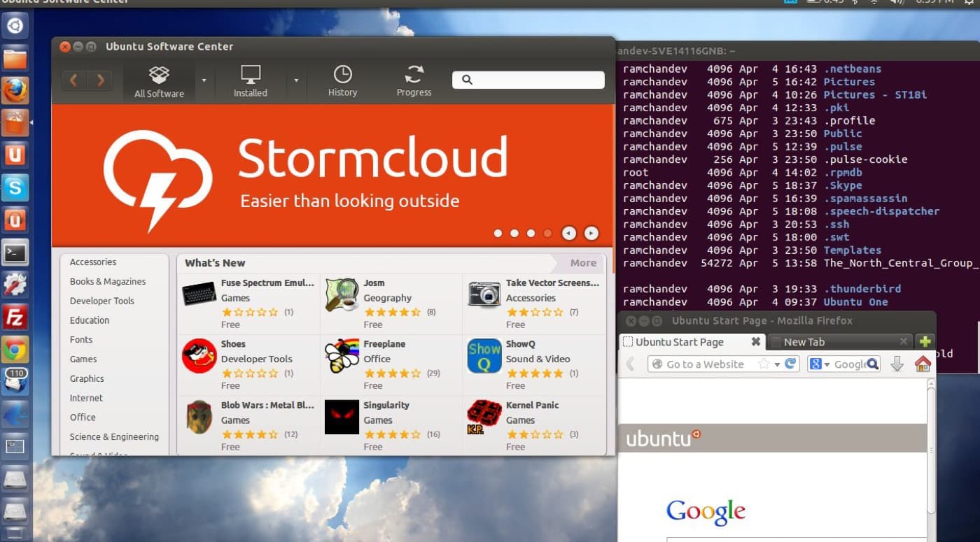Image resolution: width=980 pixels, height=542 pixels.
Task: Open Terminal from the Unity launcher
Action: coord(15,252)
